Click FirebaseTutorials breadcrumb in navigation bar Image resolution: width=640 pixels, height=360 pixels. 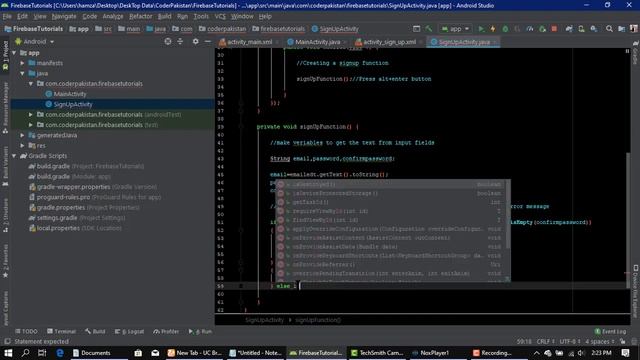click(x=38, y=29)
